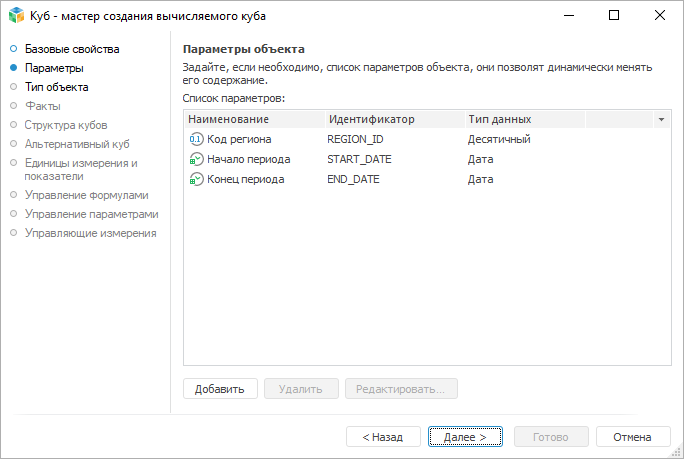Click the cube application icon in title bar
The height and width of the screenshot is (459, 684).
click(x=16, y=15)
